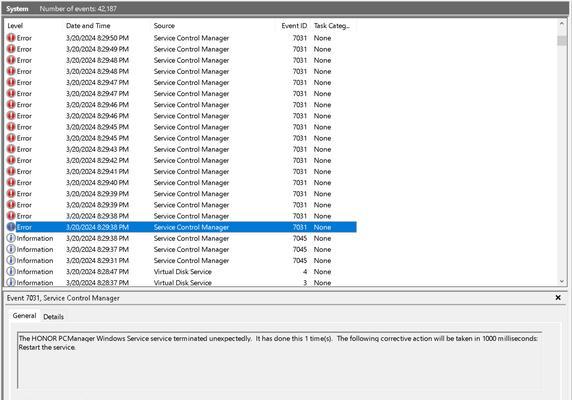Click the Task Category column header
This screenshot has height=400, width=572.
332,26
